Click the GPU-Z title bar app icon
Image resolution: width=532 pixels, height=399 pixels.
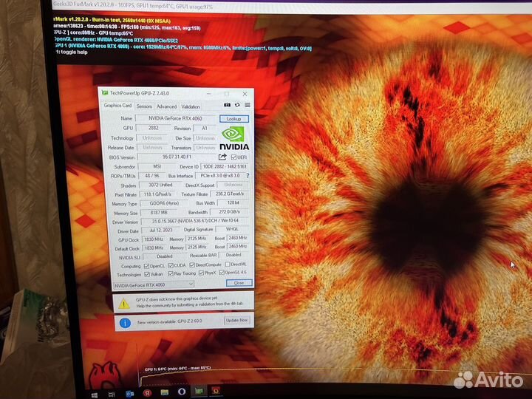point(105,92)
